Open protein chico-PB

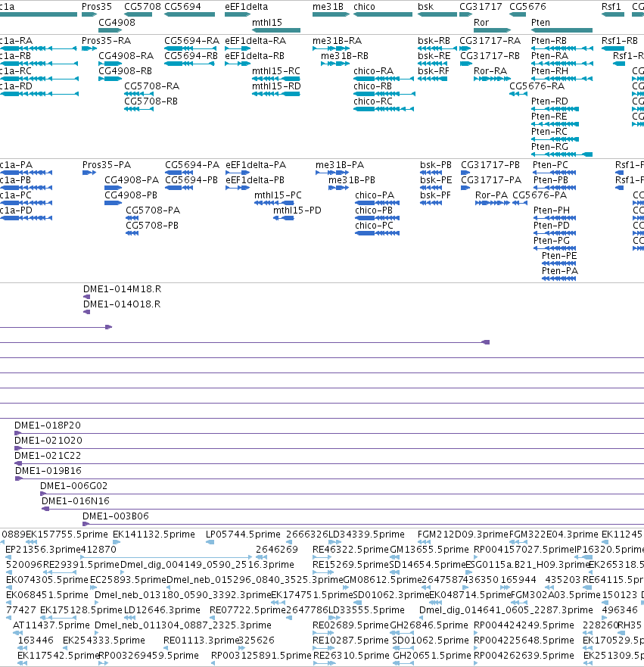[x=374, y=210]
